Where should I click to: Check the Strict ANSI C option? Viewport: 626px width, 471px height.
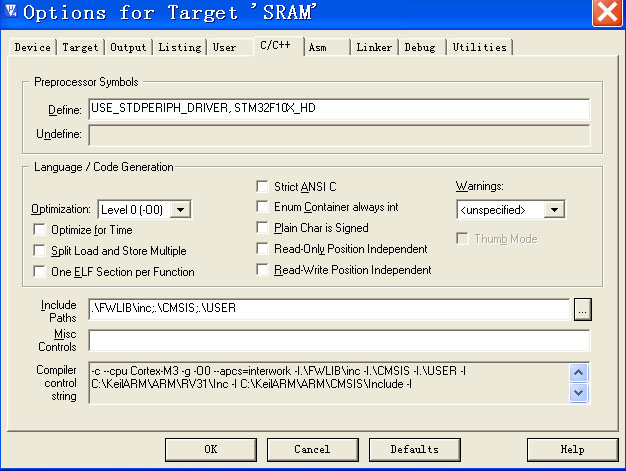[263, 186]
